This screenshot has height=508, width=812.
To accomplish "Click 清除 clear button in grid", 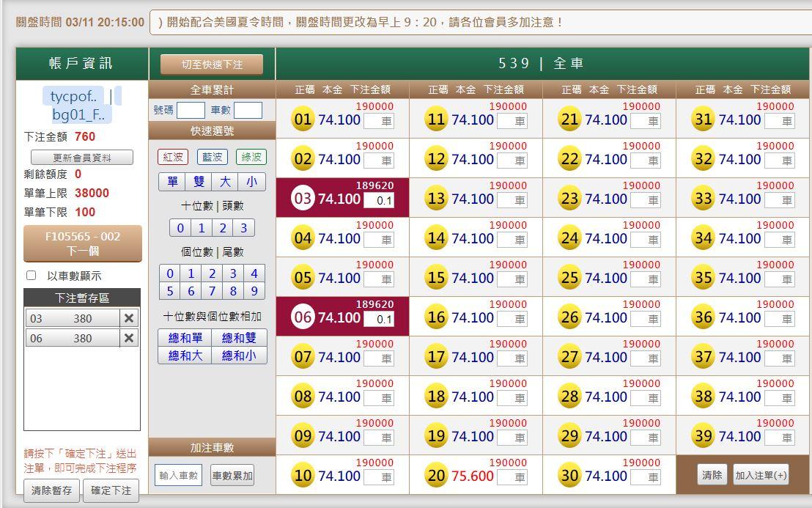I will pos(712,475).
